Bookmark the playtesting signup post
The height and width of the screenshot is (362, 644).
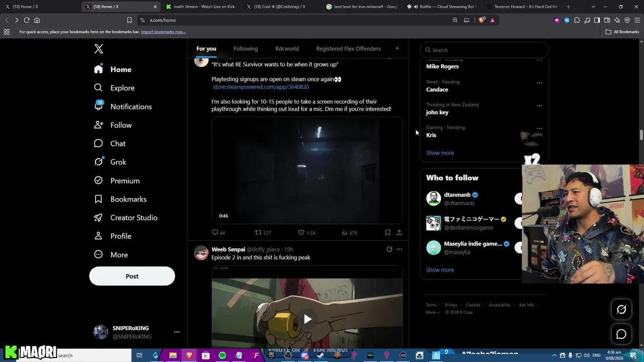click(387, 232)
